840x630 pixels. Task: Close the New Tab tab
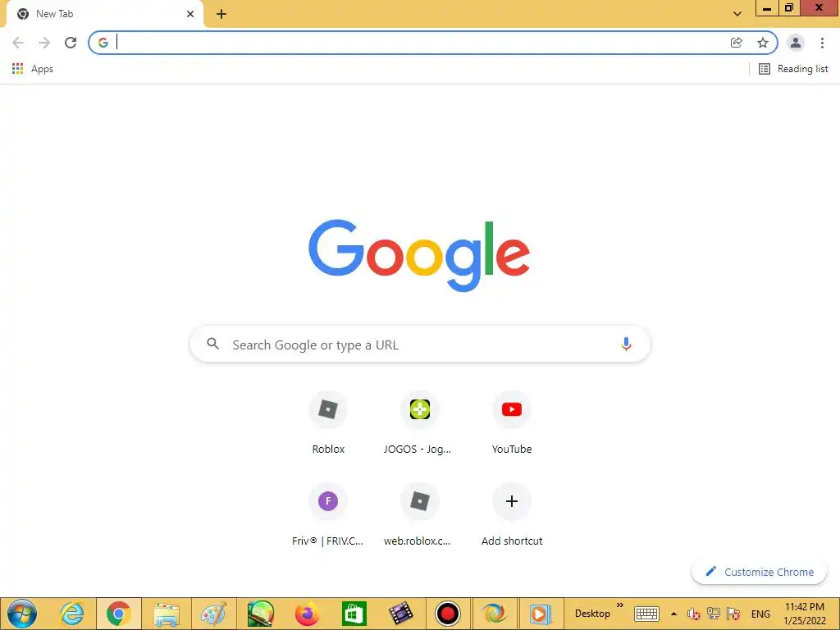click(x=190, y=14)
